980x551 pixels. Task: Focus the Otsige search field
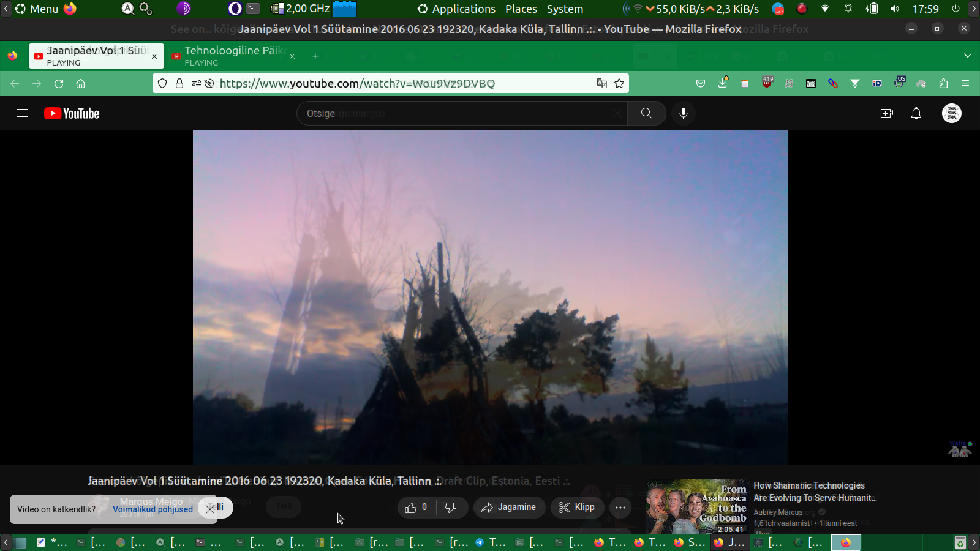(462, 113)
